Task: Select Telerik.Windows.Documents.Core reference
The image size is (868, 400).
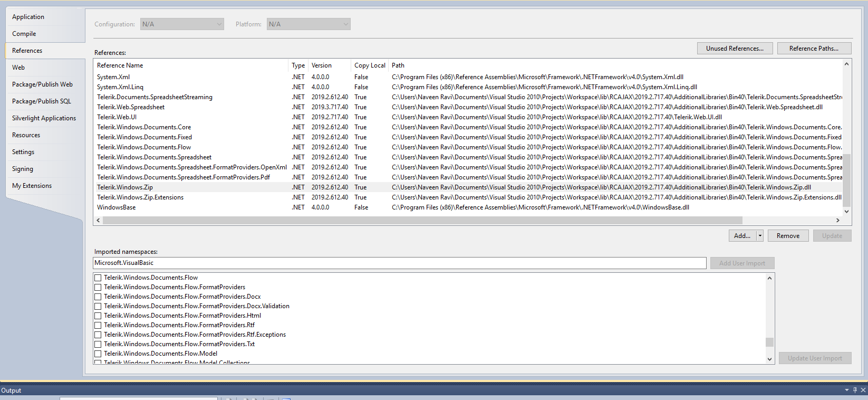Action: pos(468,127)
